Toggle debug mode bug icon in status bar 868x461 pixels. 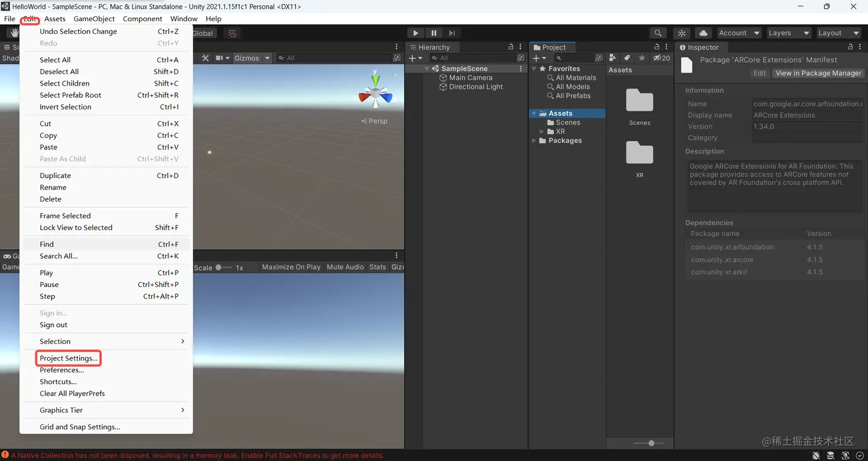pos(816,455)
